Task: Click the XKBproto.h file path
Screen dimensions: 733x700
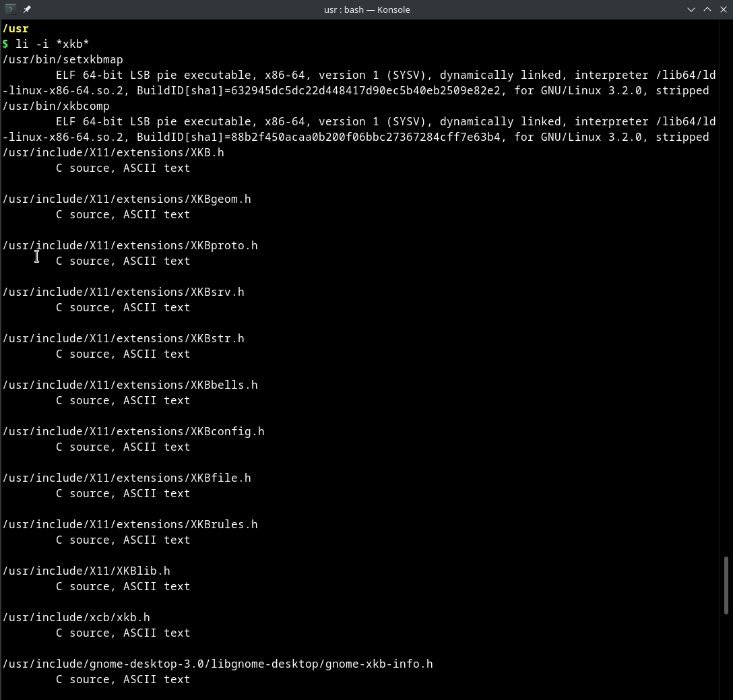Action: (130, 245)
